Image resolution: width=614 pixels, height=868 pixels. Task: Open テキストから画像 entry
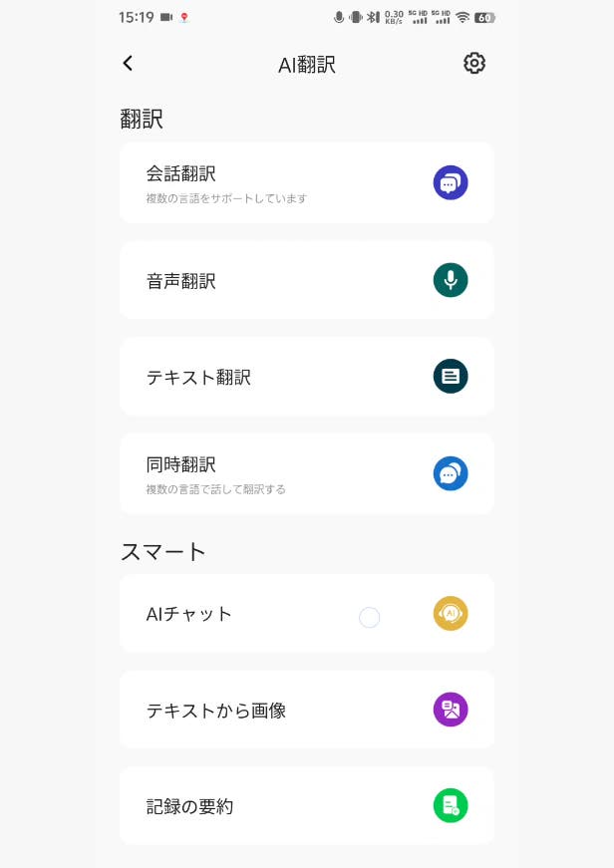point(216,711)
